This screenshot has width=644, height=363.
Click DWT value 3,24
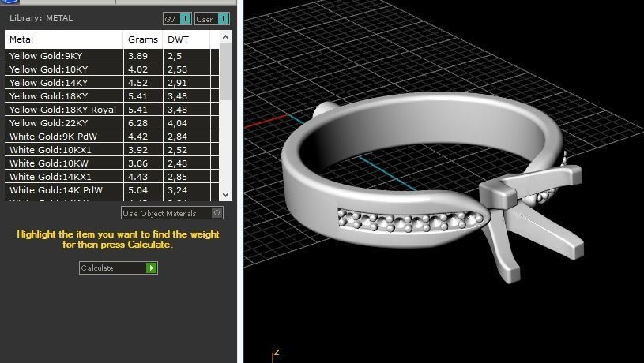[x=177, y=190]
